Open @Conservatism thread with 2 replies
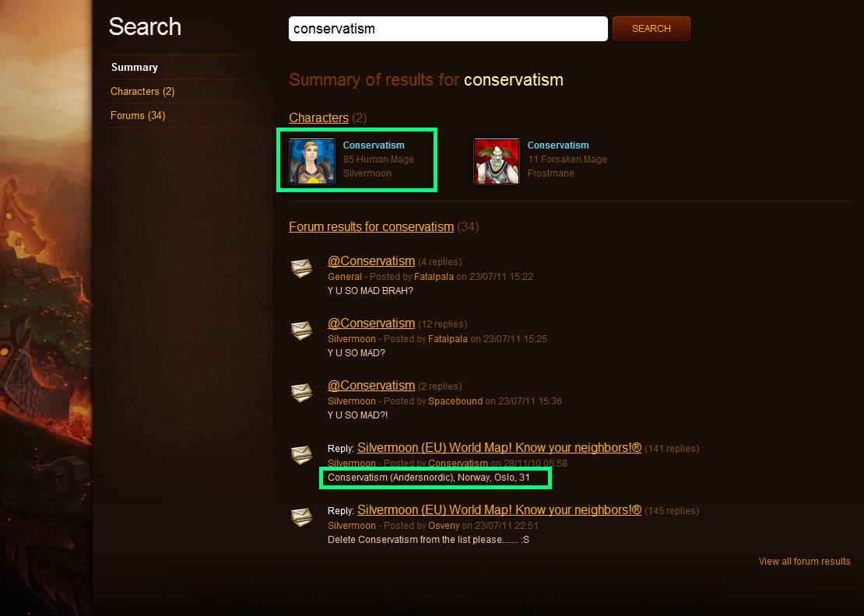Screen dimensions: 864x616 [371, 385]
